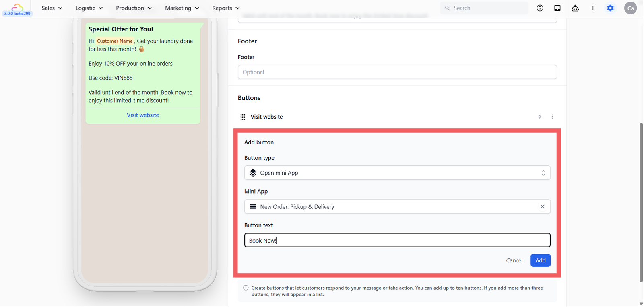Clear the selected Mini App with X
This screenshot has height=307, width=644.
pyautogui.click(x=543, y=206)
